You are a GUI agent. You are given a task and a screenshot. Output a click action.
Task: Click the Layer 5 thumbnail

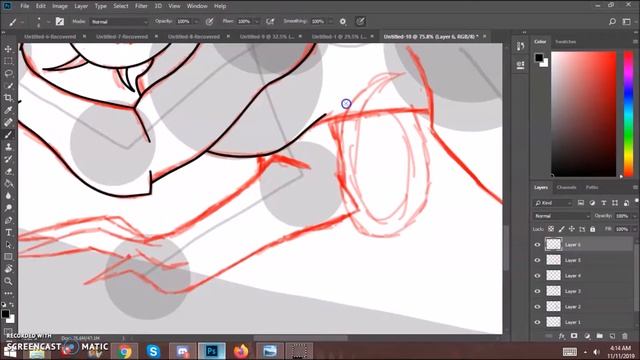tap(553, 260)
